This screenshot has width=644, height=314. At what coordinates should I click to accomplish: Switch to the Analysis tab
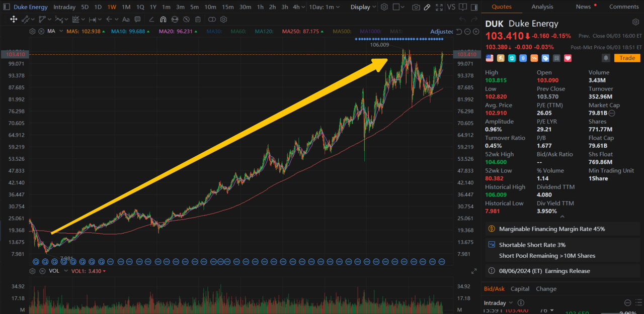542,7
